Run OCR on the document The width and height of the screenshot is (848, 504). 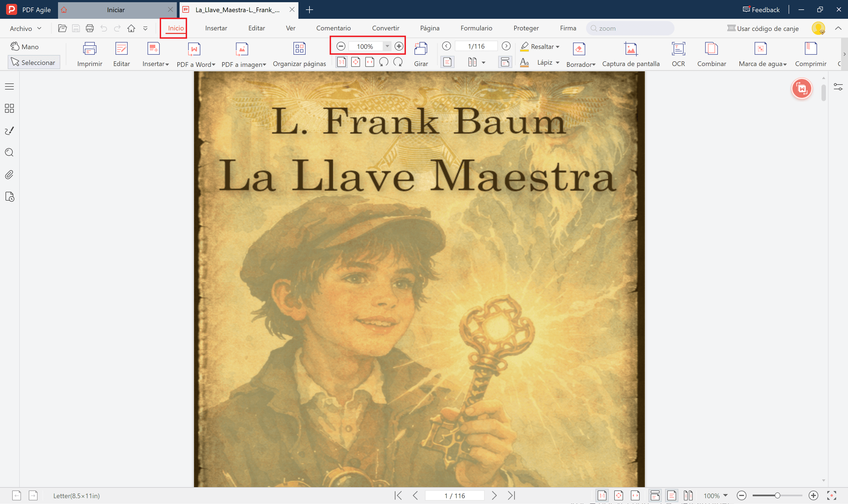(678, 54)
